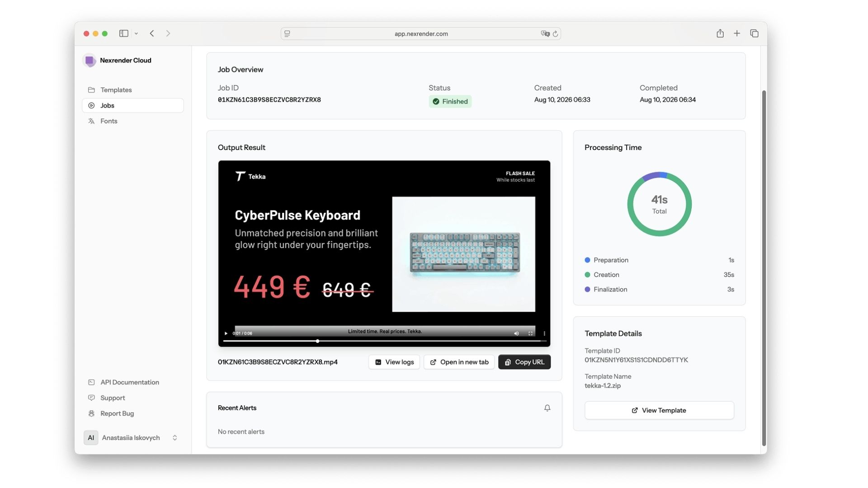
Task: Click the Completed date Aug 10, 2026 06:34
Action: point(667,100)
